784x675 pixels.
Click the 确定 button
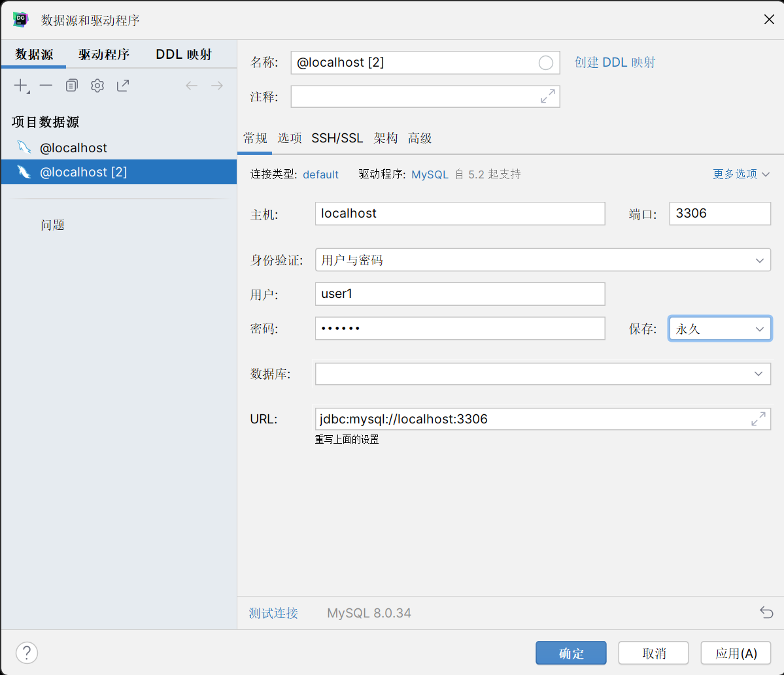click(x=571, y=653)
